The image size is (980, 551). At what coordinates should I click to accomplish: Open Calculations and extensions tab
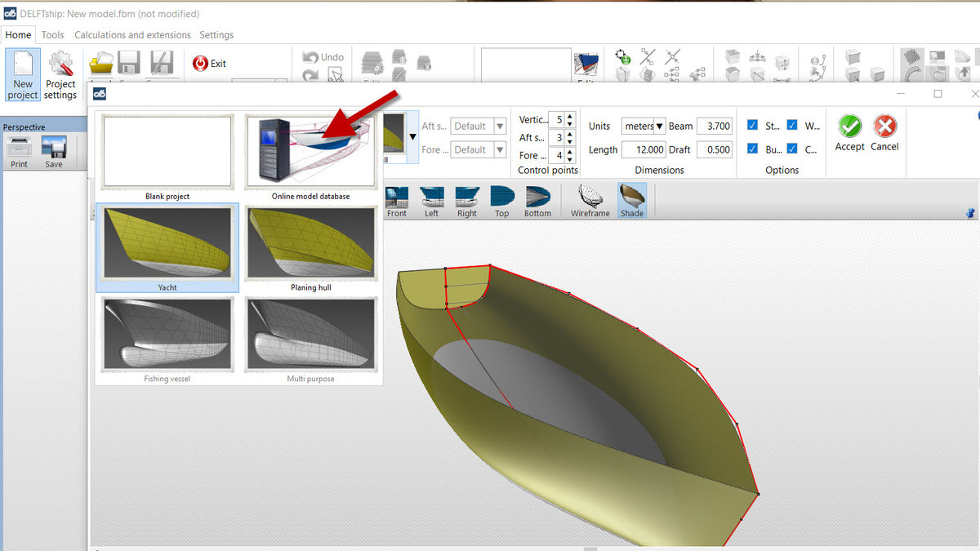point(132,35)
